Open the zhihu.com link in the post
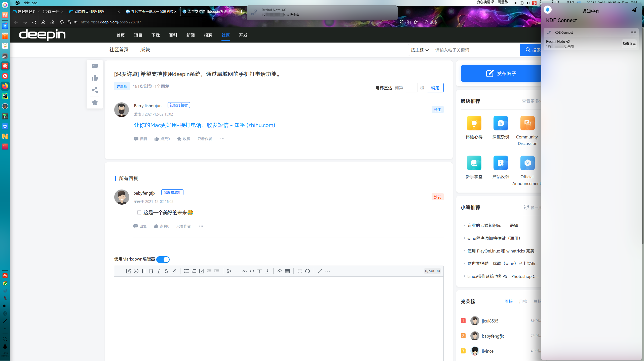Viewport: 644px width, 361px height. [x=204, y=125]
